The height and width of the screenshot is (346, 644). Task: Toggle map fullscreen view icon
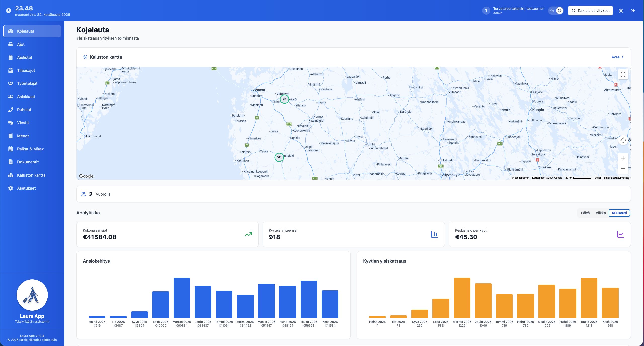(x=623, y=74)
